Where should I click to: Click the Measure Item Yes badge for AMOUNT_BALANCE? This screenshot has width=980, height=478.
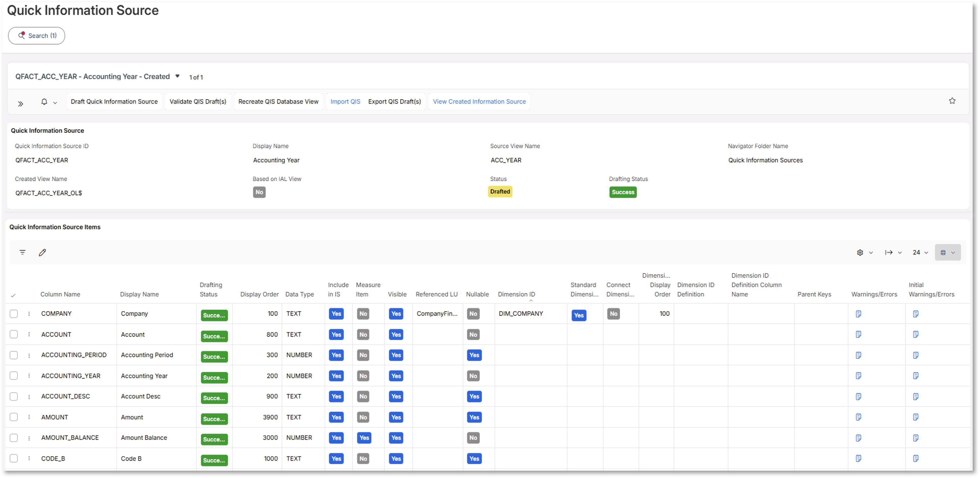[364, 438]
